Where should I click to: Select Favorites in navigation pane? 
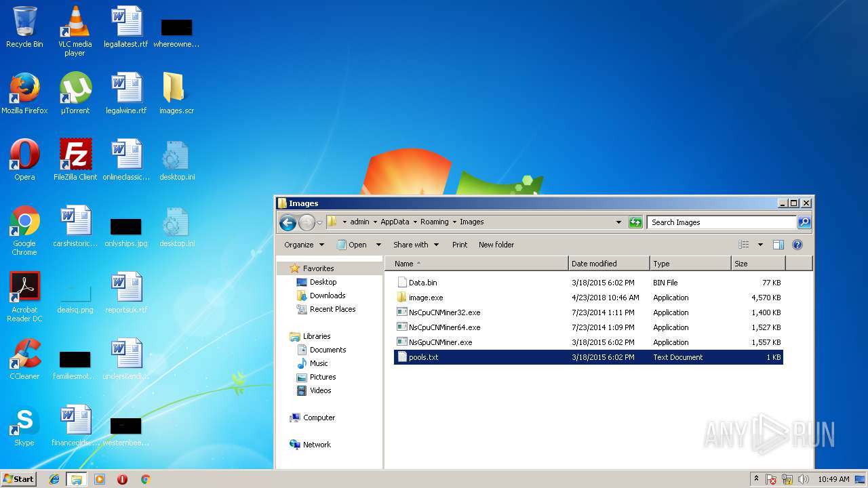click(318, 268)
